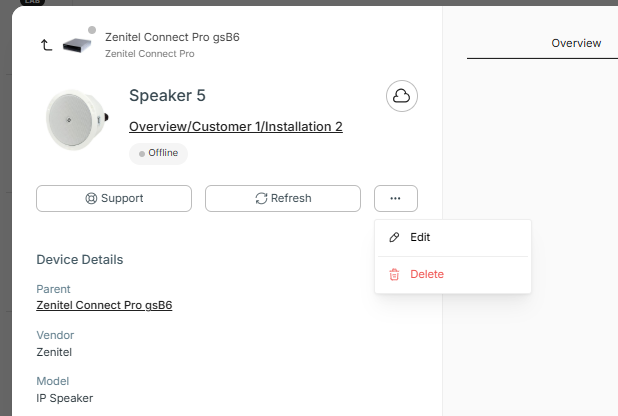The image size is (618, 416).
Task: Open the Overview/Customer 1/Installation 2 link
Action: (x=236, y=127)
